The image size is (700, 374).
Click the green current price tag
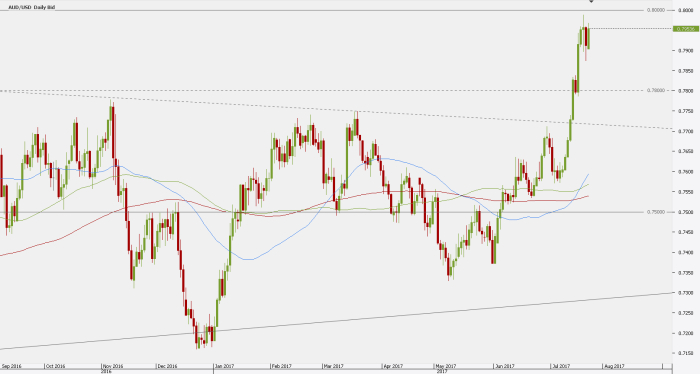pyautogui.click(x=686, y=29)
